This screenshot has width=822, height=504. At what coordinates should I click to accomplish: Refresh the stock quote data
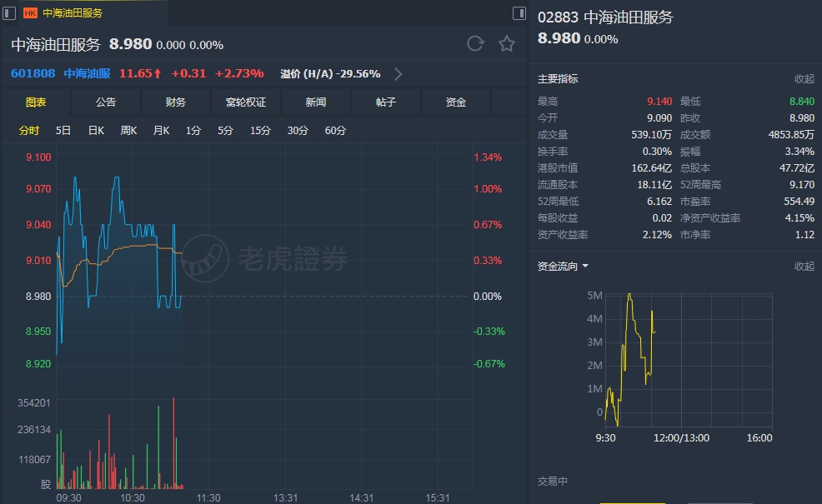click(x=475, y=43)
